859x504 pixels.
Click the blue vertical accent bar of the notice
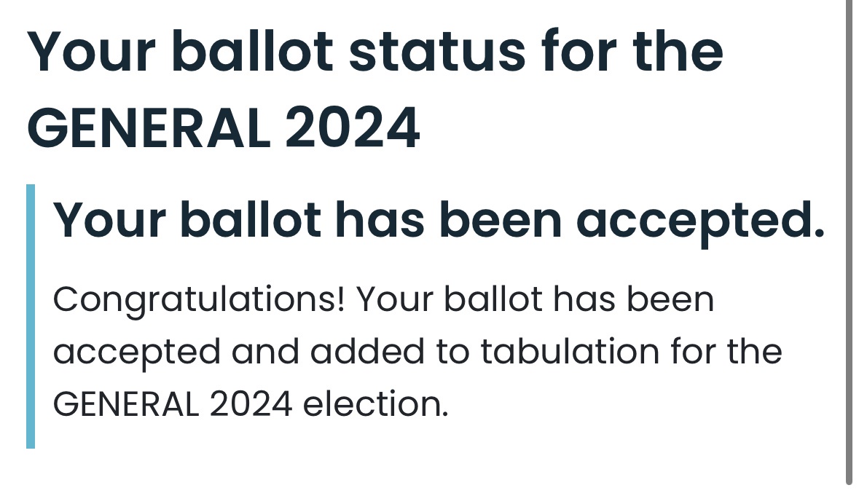pos(31,316)
